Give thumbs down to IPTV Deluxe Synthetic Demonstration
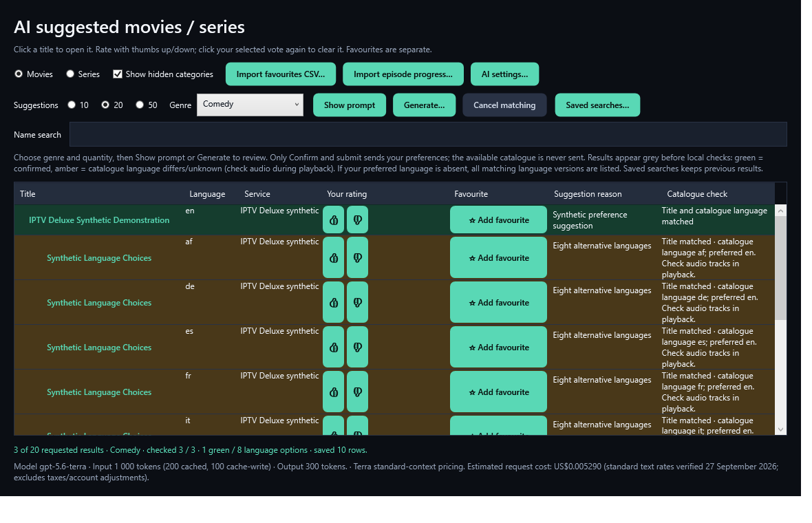The image size is (812, 523). coord(357,220)
